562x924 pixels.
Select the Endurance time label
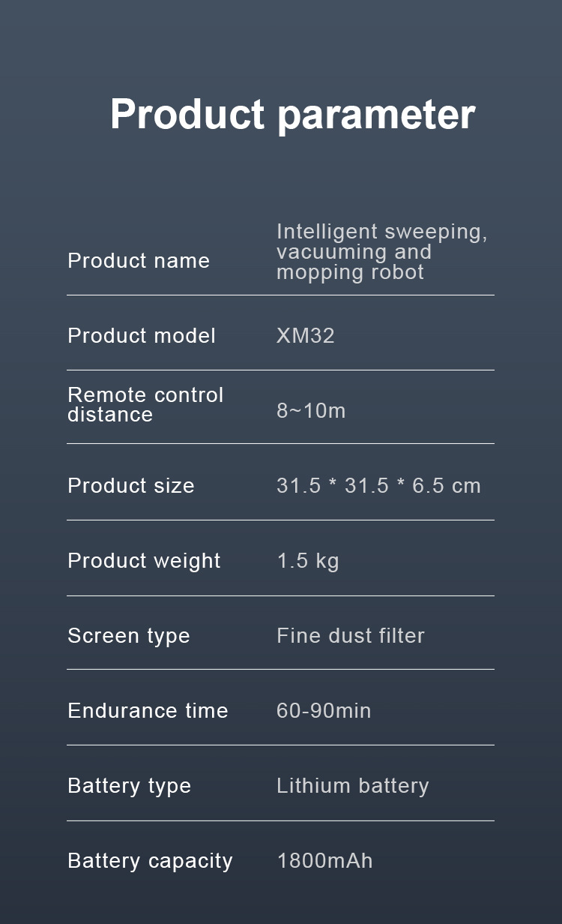tap(148, 711)
